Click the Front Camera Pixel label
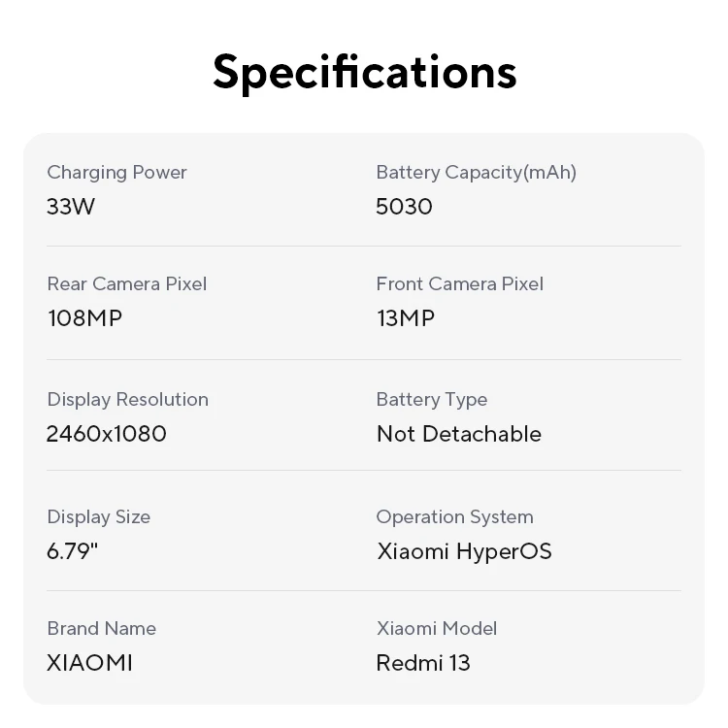Viewport: 728px width, 728px height. (459, 283)
